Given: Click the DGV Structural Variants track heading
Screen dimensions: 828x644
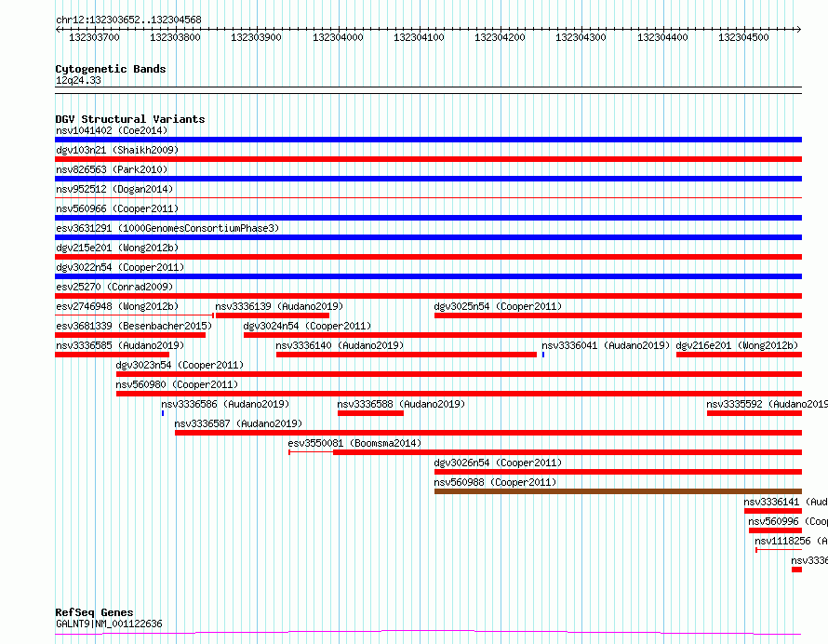Looking at the screenshot, I should (x=130, y=119).
